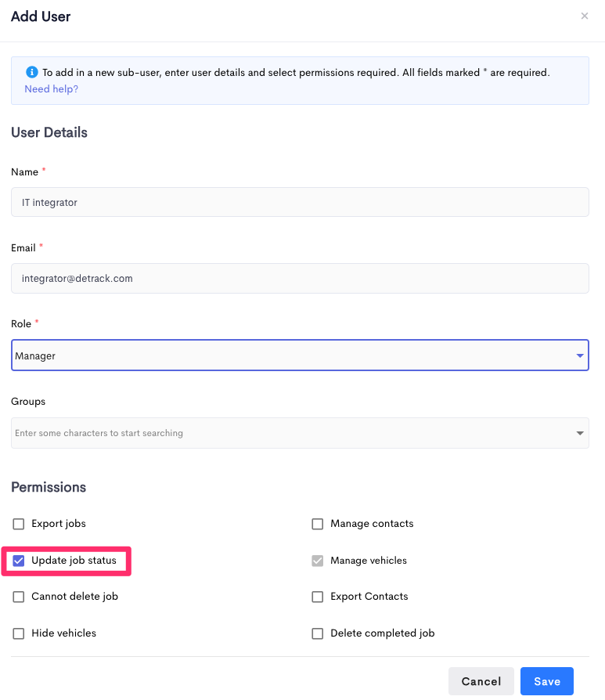The image size is (605, 700).
Task: Click the Groups search field
Action: [290, 433]
